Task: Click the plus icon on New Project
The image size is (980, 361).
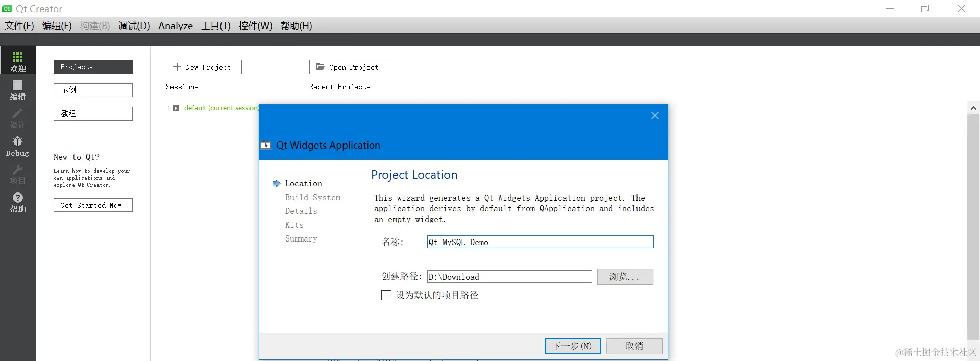Action: (177, 67)
